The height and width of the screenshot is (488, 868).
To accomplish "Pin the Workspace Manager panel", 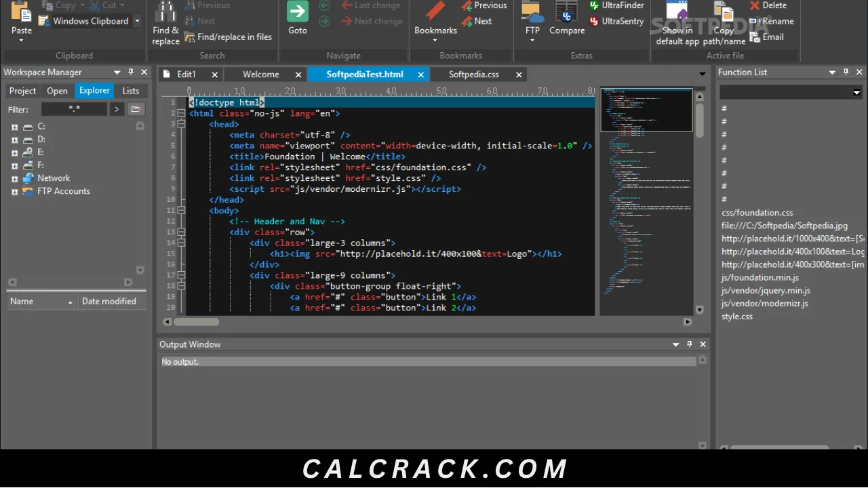I will [131, 72].
